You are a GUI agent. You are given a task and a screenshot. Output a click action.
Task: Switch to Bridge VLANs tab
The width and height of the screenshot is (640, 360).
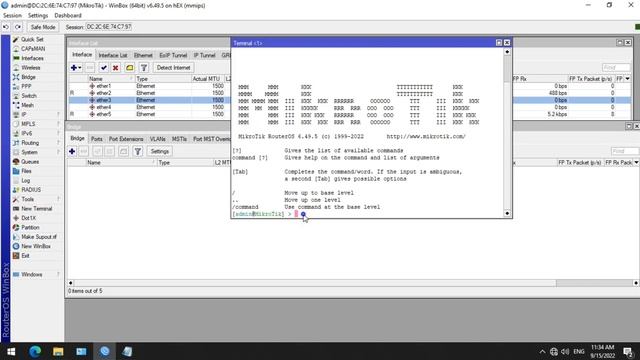(x=157, y=139)
